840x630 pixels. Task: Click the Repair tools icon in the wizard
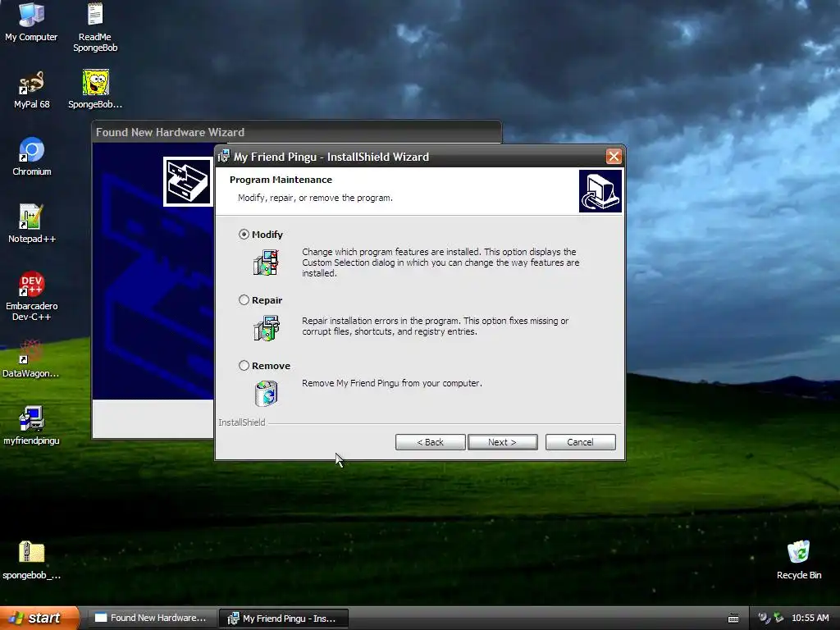click(267, 328)
